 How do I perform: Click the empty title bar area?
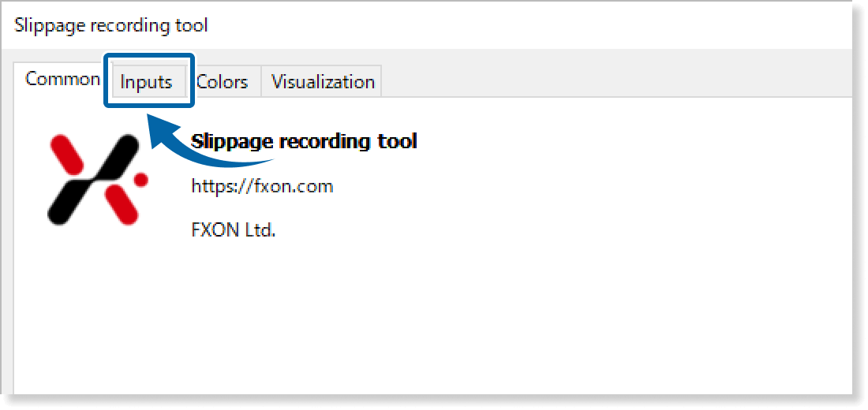[x=513, y=25]
